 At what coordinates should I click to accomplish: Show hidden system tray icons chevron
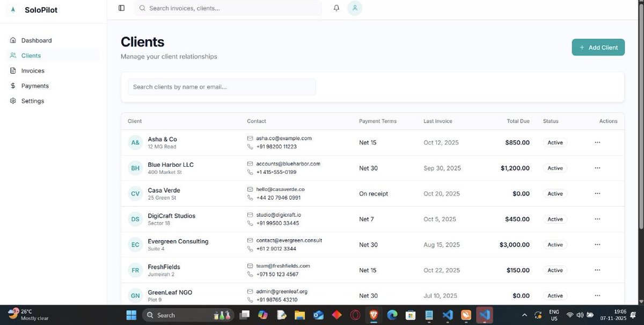tap(524, 315)
